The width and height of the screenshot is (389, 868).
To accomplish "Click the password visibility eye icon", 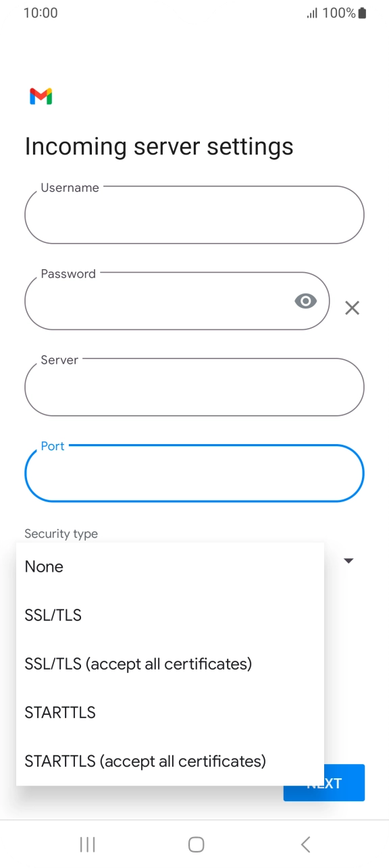I will [x=305, y=300].
